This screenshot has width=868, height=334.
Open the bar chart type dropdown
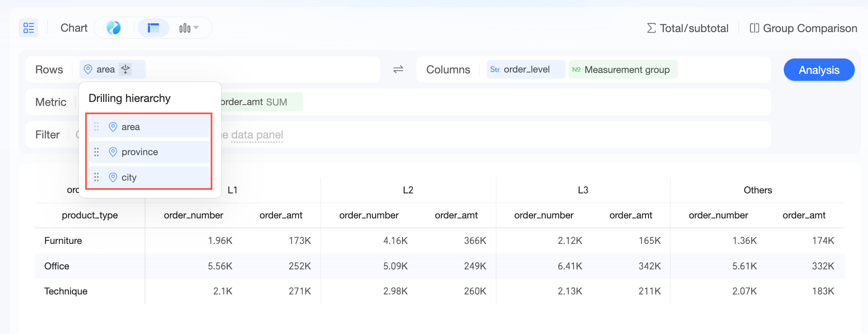click(189, 28)
